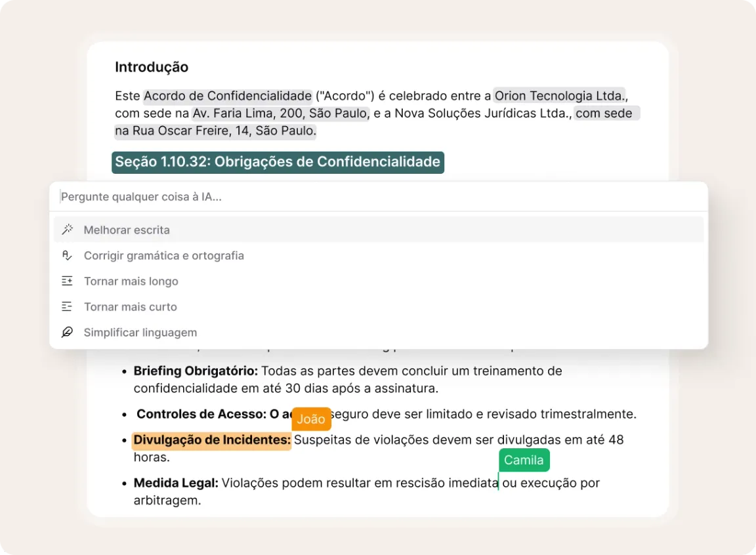
Task: Click the Tornar mais longo lines icon
Action: pyautogui.click(x=67, y=281)
